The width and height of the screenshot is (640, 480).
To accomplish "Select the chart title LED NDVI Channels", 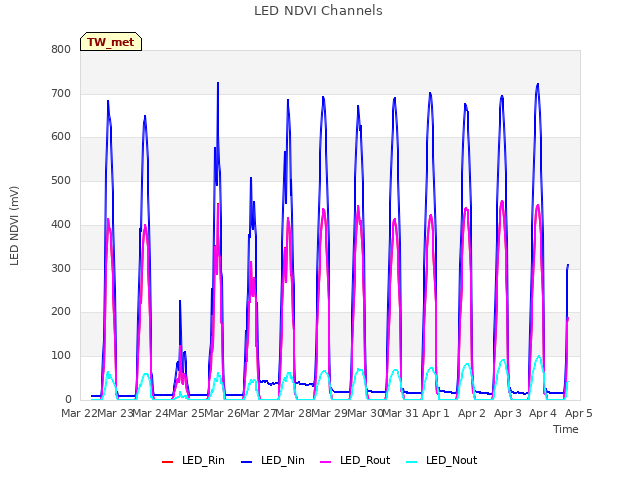I will click(318, 11).
